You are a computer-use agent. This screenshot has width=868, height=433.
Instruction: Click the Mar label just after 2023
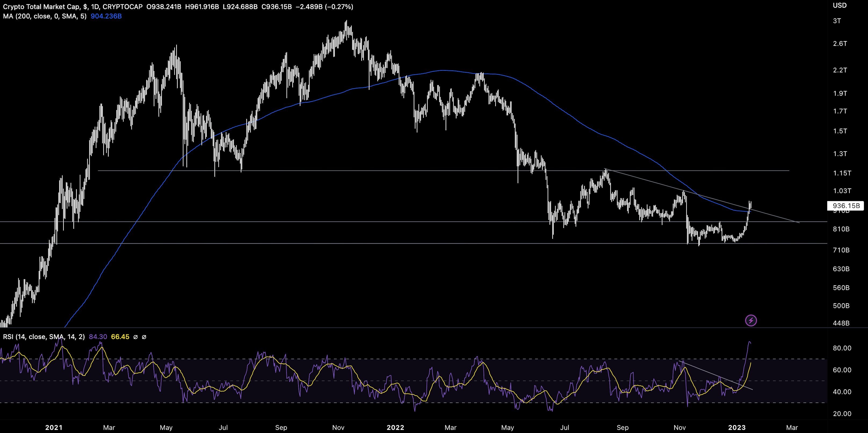point(792,428)
